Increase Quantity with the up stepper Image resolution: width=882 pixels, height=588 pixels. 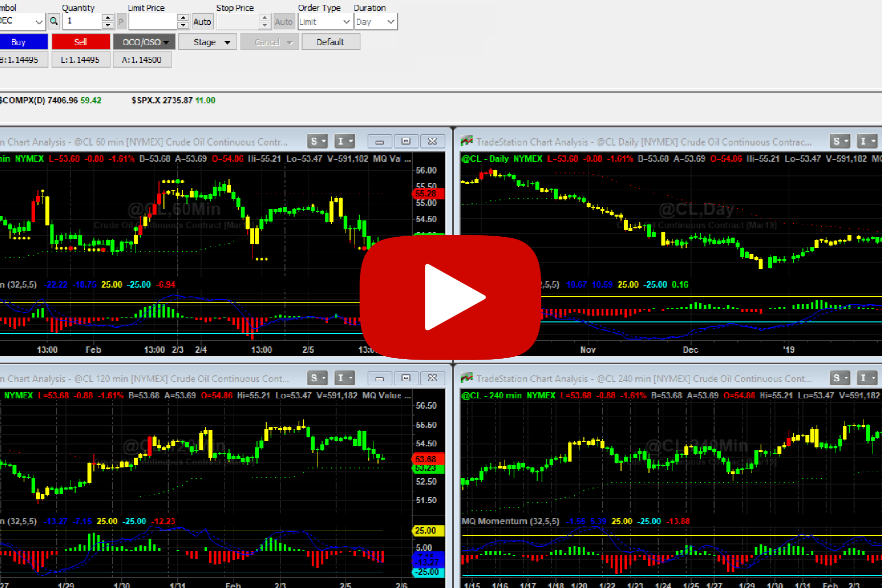(108, 18)
